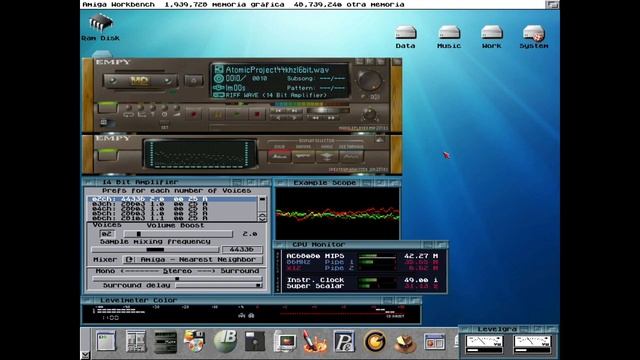The image size is (640, 360).
Task: Click the Workbench screen depth gadget in the title bar
Action: tap(553, 4)
